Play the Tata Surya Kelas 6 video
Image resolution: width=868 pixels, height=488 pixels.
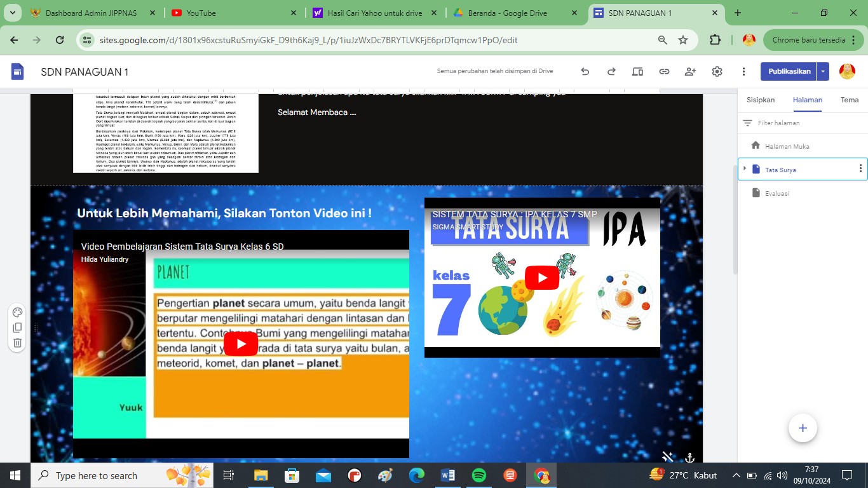[241, 344]
